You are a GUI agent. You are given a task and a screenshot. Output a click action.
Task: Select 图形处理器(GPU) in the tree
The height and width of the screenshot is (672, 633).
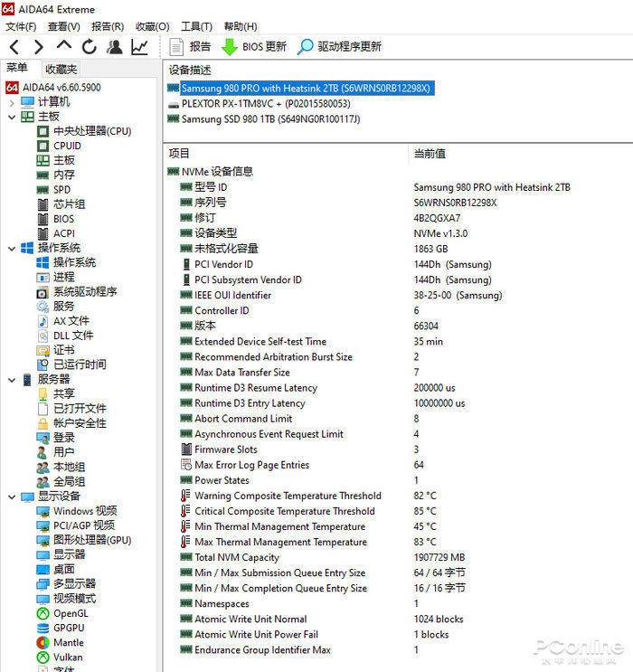[x=84, y=541]
